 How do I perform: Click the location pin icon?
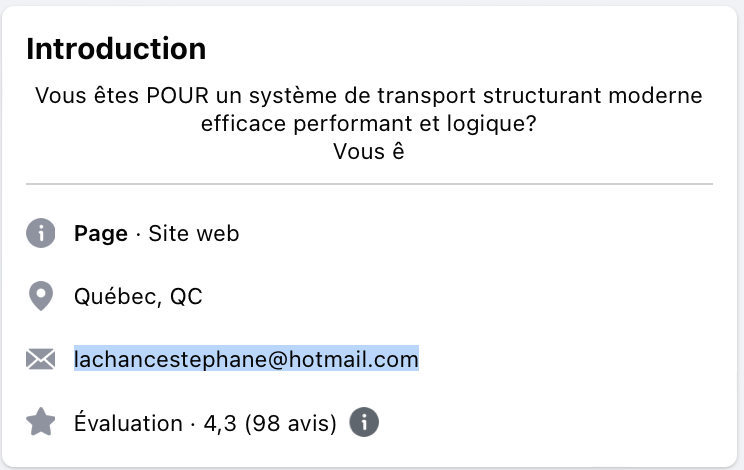41,296
